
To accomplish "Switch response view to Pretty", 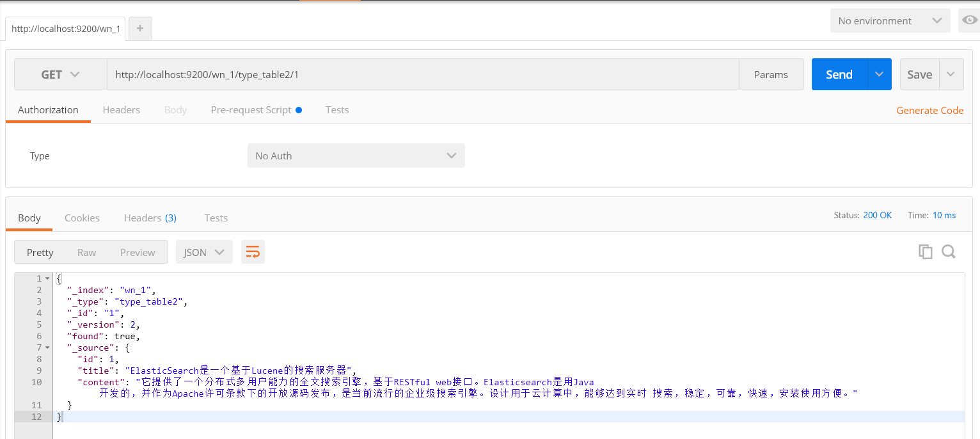I will click(x=40, y=252).
